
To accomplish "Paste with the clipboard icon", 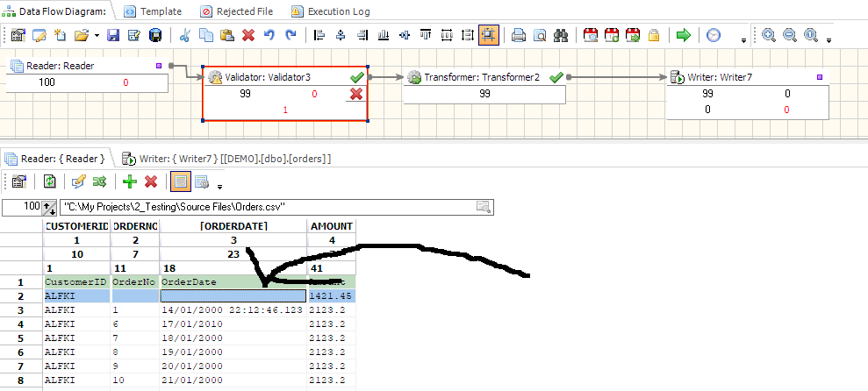I will tap(227, 35).
